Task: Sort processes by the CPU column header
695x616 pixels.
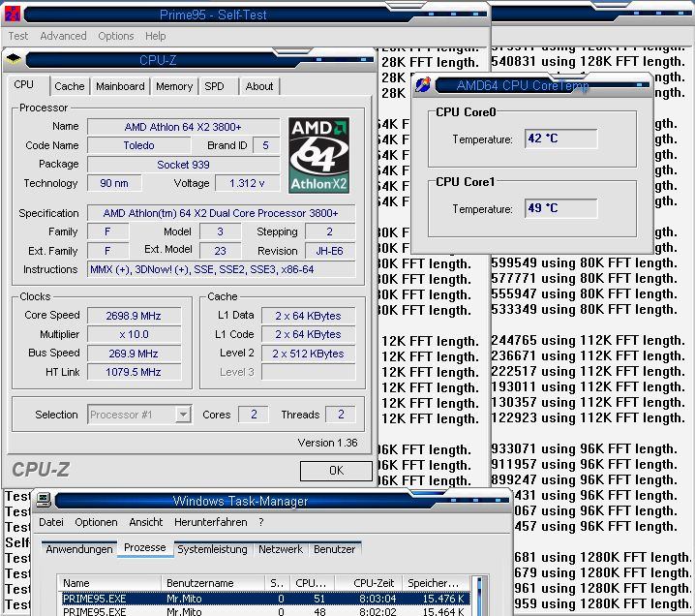Action: pyautogui.click(x=312, y=583)
